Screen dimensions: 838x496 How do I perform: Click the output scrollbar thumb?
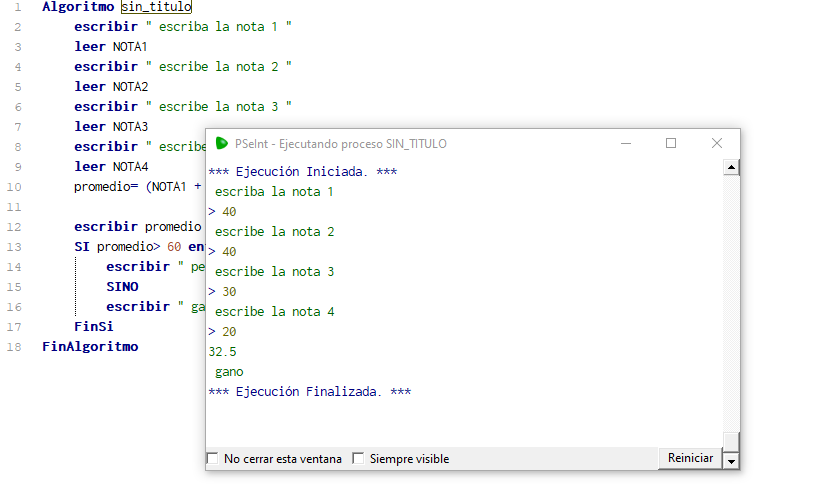click(731, 442)
